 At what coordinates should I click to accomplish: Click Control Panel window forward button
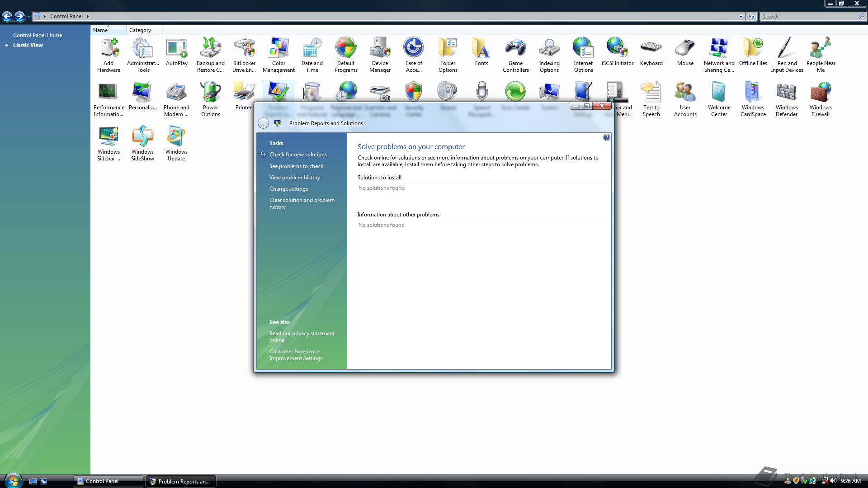pyautogui.click(x=19, y=17)
